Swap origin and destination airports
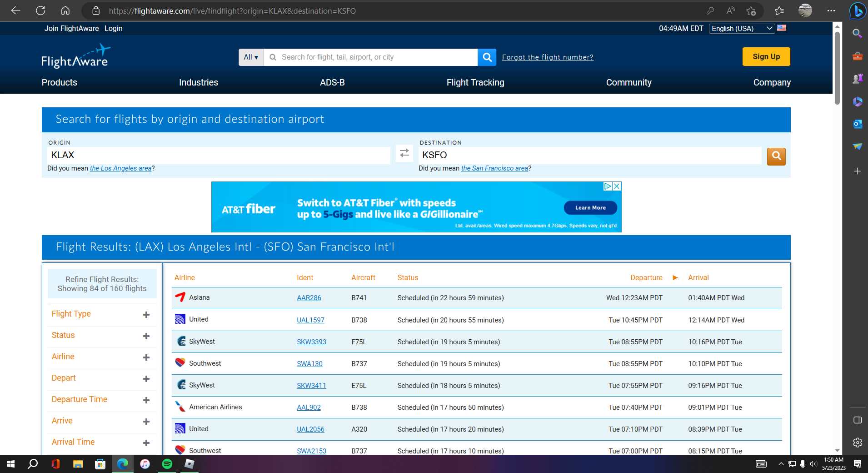The height and width of the screenshot is (473, 868). (404, 153)
